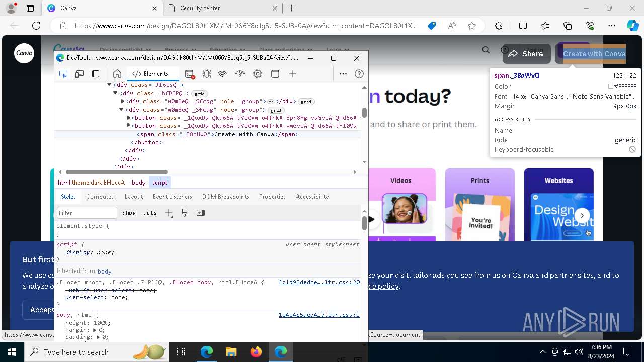This screenshot has height=362, width=644.
Task: Open Edge split screen icon
Action: pos(523,26)
